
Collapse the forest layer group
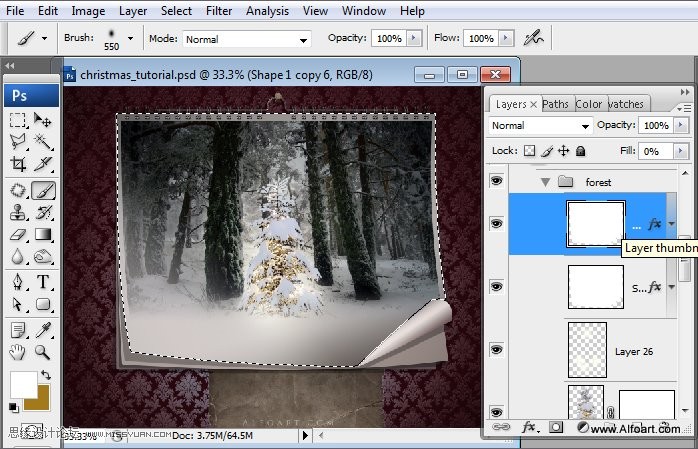tap(545, 182)
